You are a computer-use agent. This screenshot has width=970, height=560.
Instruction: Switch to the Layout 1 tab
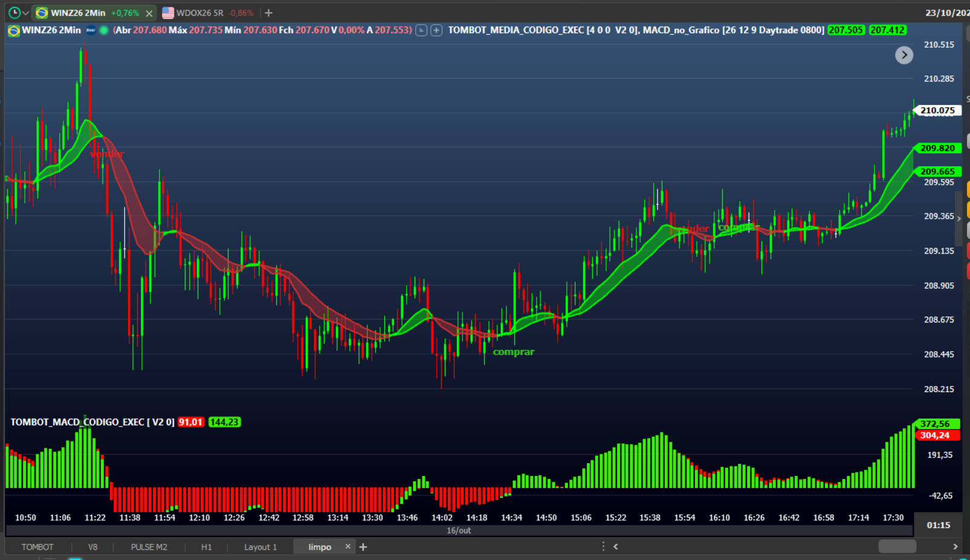click(260, 547)
